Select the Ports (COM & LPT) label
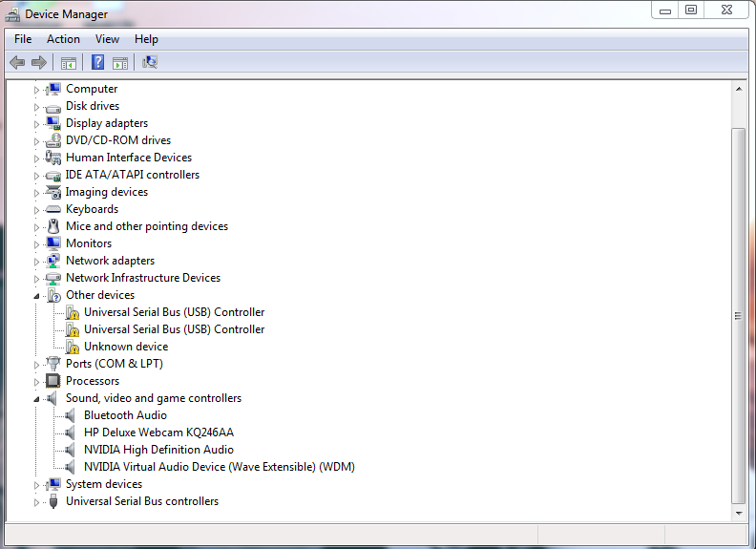756x549 pixels. pos(115,363)
